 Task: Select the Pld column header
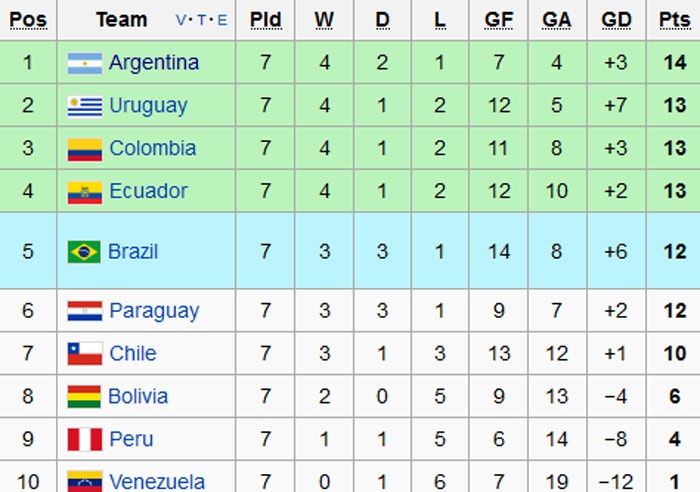(x=265, y=20)
